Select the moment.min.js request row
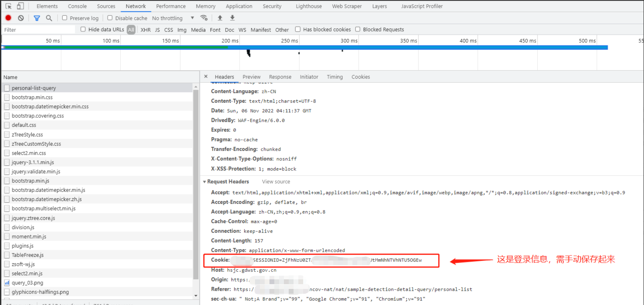This screenshot has width=644, height=305. [97, 236]
